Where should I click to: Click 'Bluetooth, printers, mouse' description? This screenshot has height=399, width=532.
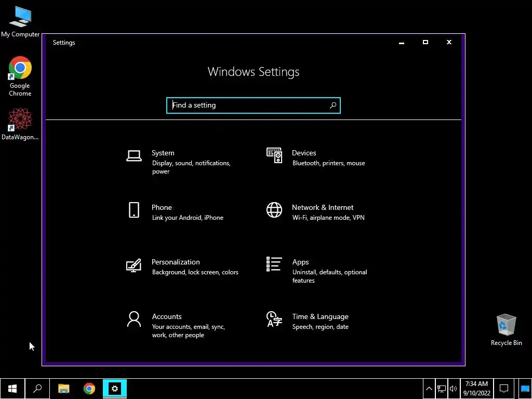[x=329, y=163]
